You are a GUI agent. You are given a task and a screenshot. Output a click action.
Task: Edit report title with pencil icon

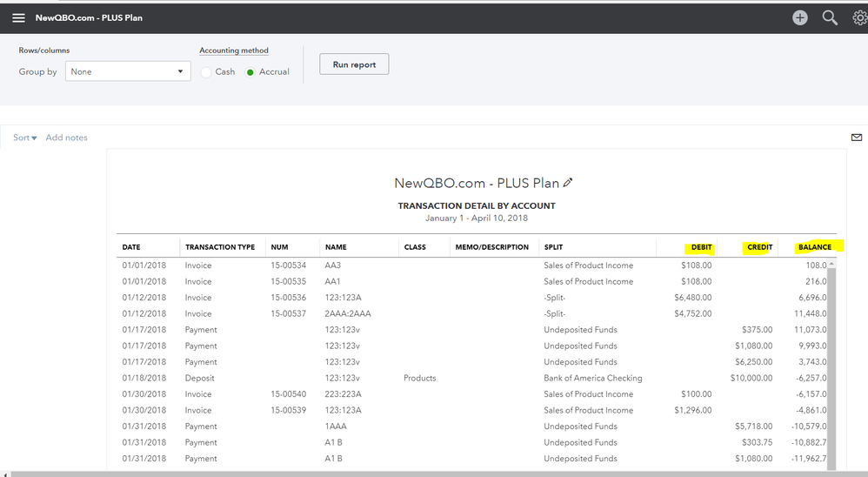pyautogui.click(x=568, y=182)
